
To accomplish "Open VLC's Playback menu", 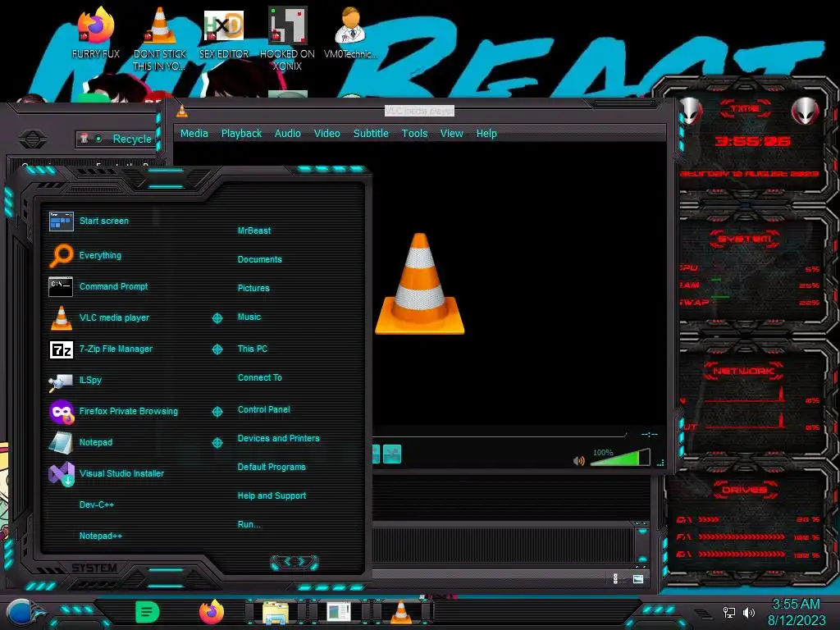I will pos(242,134).
